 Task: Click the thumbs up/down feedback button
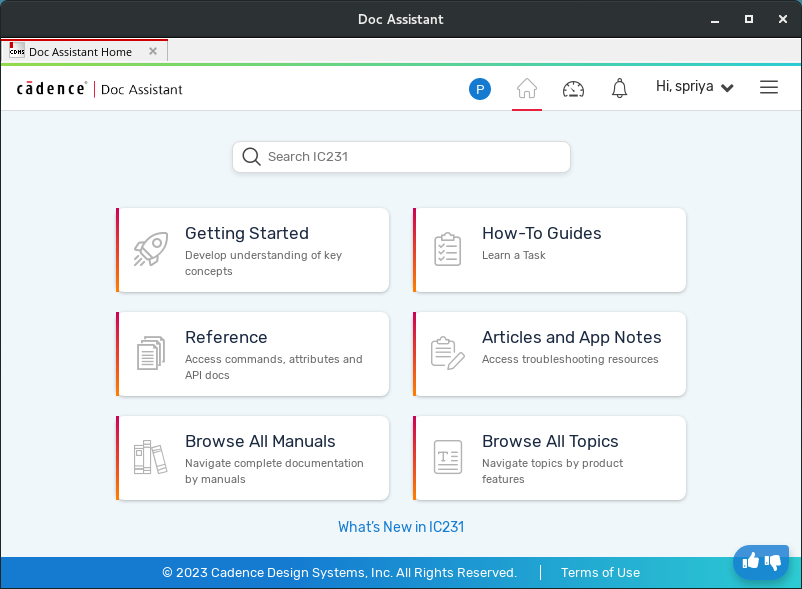click(761, 562)
